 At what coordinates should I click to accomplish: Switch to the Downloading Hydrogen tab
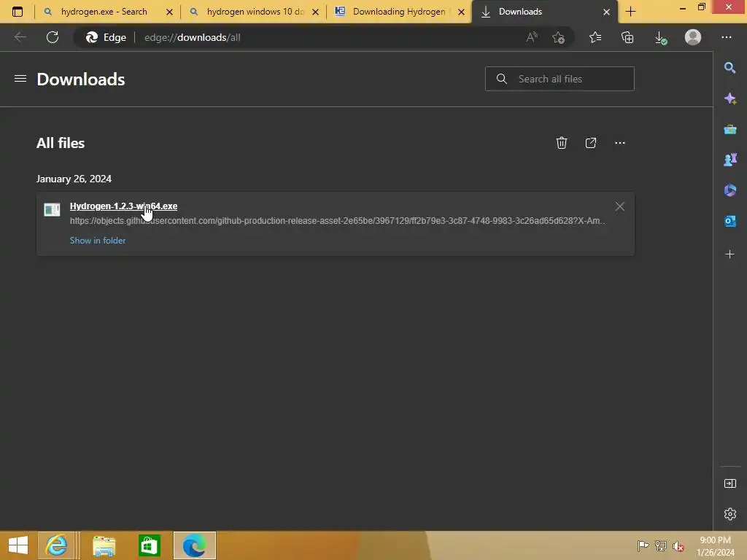tap(399, 12)
